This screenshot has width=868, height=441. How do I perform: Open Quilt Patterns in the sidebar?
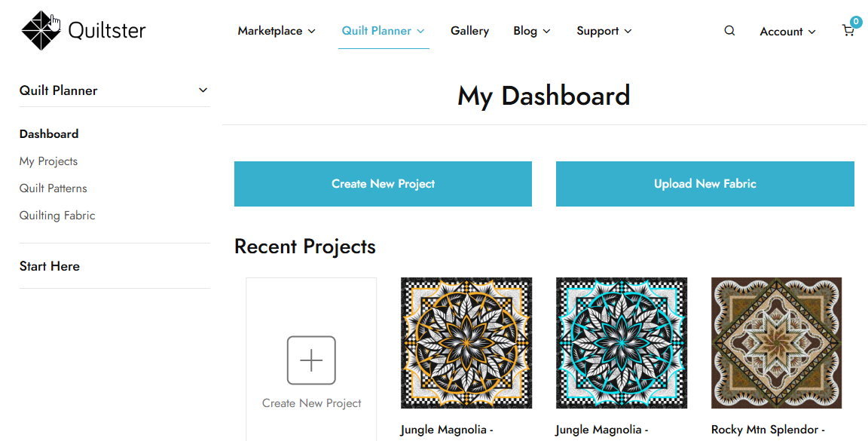[x=53, y=188]
